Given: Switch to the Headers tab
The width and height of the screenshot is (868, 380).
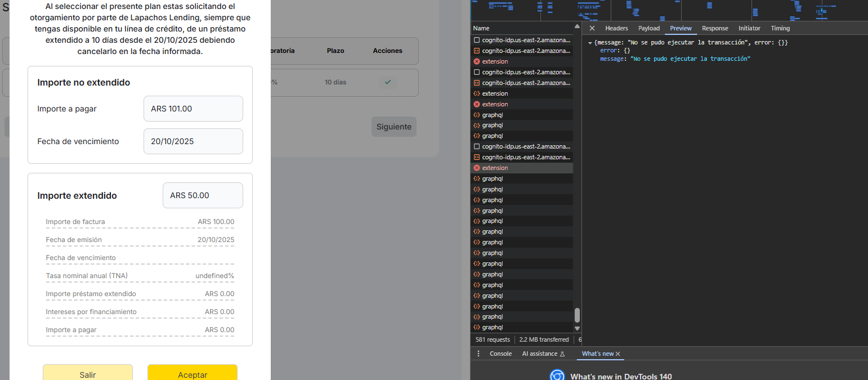Looking at the screenshot, I should (x=616, y=28).
